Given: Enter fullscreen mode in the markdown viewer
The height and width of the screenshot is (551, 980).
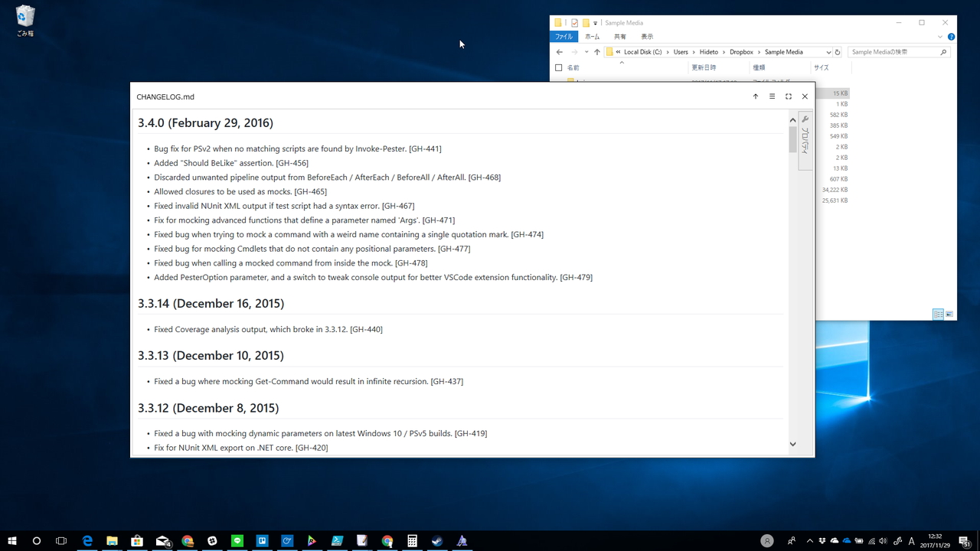Looking at the screenshot, I should (788, 96).
